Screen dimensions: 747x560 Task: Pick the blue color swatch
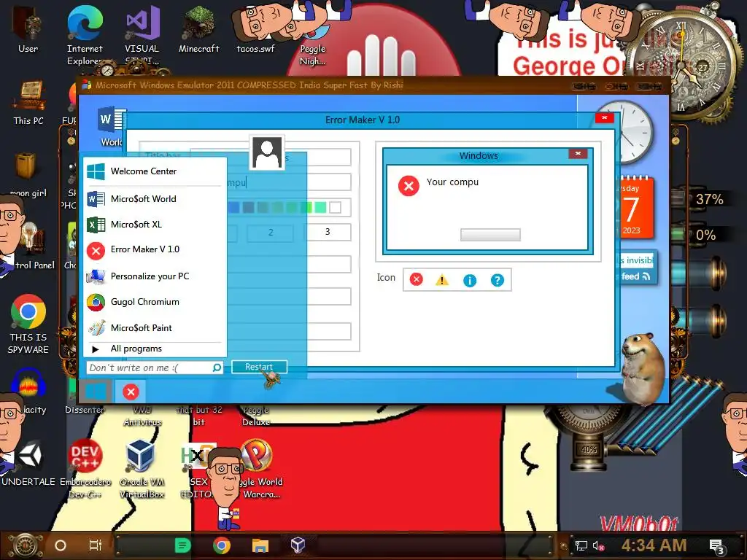pos(233,207)
